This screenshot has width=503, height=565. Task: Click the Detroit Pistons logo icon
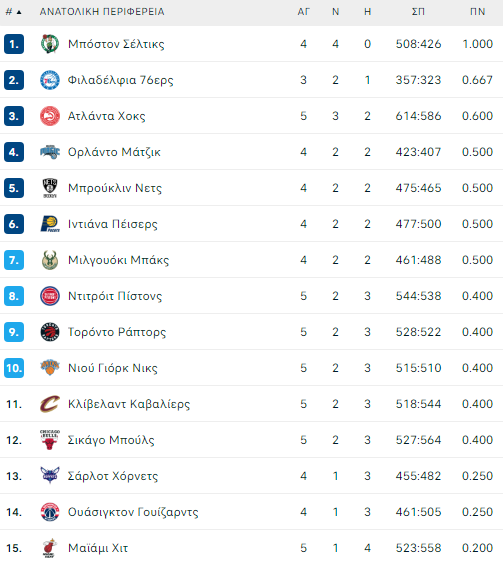(x=50, y=296)
